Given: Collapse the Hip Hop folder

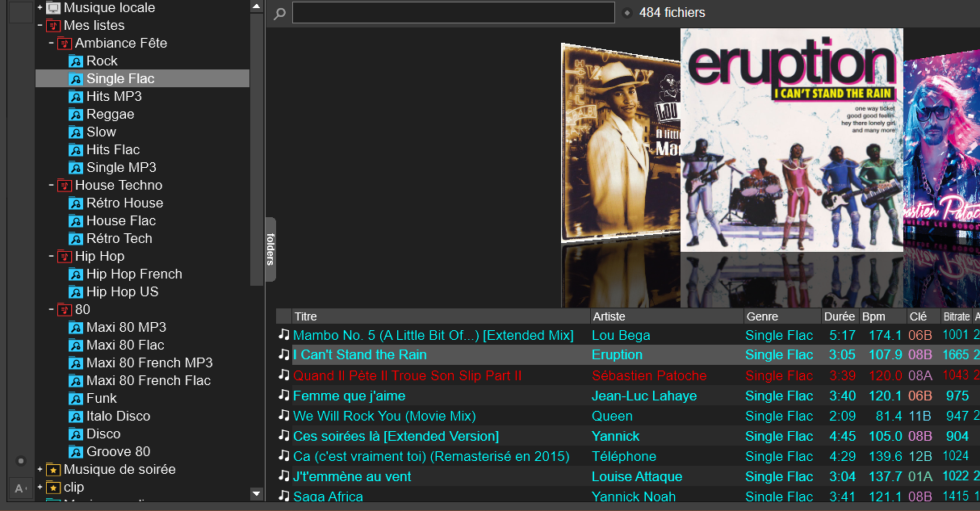Looking at the screenshot, I should [51, 256].
